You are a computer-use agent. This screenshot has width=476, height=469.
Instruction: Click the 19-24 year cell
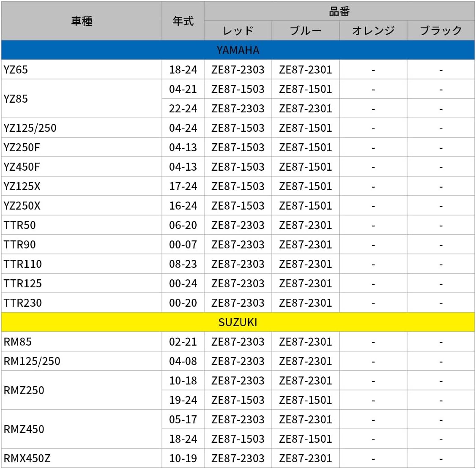click(x=183, y=400)
